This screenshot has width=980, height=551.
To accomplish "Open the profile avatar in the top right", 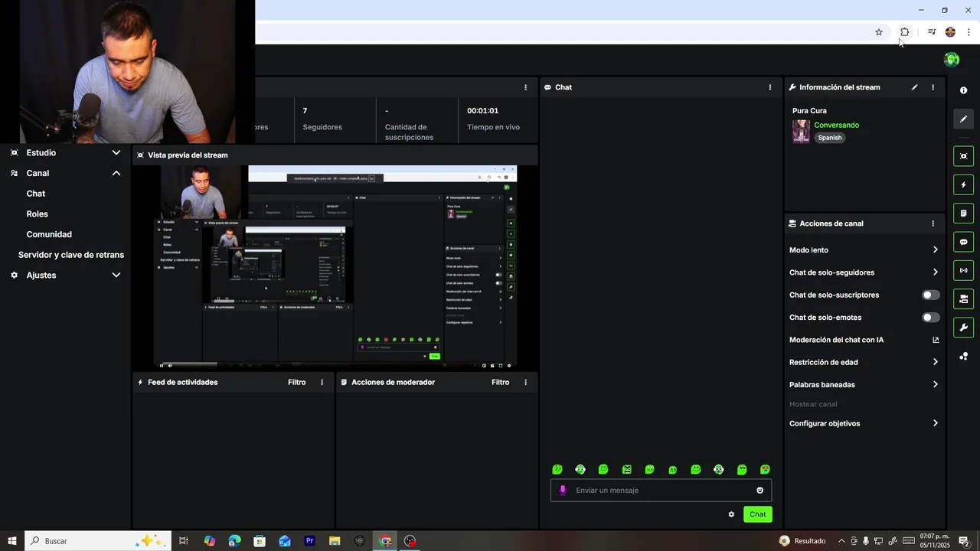I will click(x=952, y=60).
